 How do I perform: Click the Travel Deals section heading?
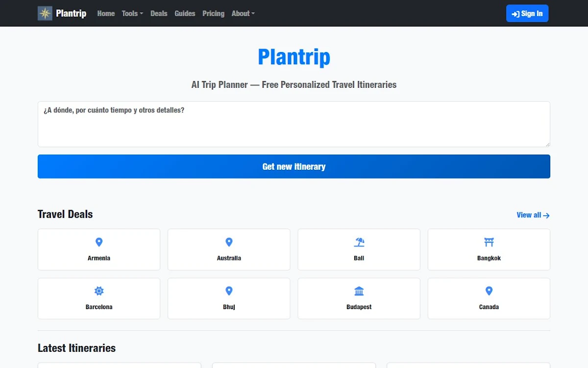pyautogui.click(x=65, y=214)
